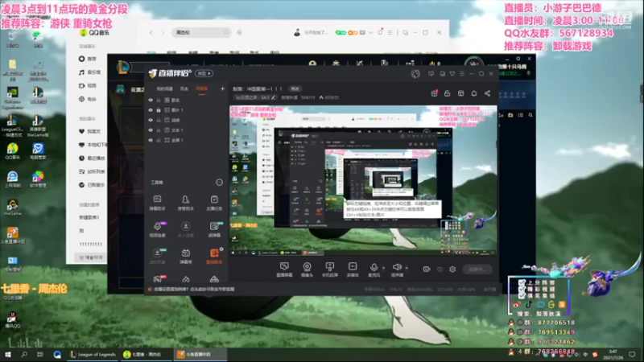
Task: Open 最近播放 in QQ音乐 sidebar
Action: click(92, 158)
